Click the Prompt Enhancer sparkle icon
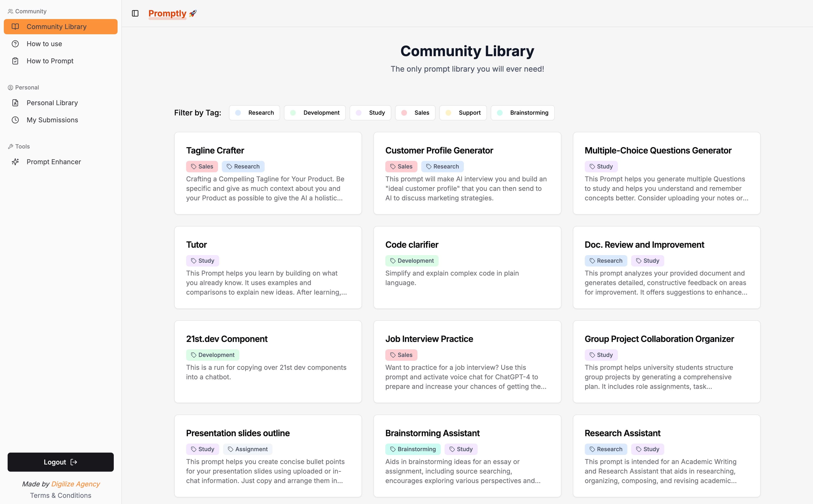The image size is (813, 504). click(15, 162)
